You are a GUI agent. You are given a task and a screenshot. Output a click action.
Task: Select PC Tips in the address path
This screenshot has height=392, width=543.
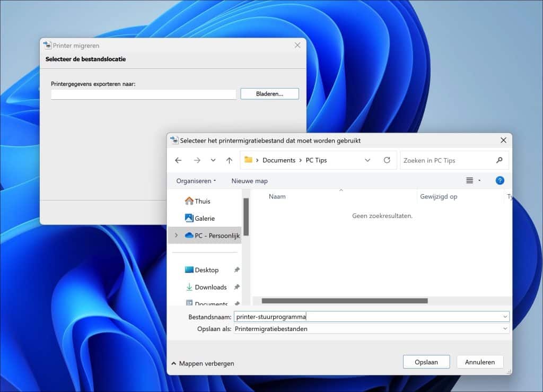click(x=316, y=160)
